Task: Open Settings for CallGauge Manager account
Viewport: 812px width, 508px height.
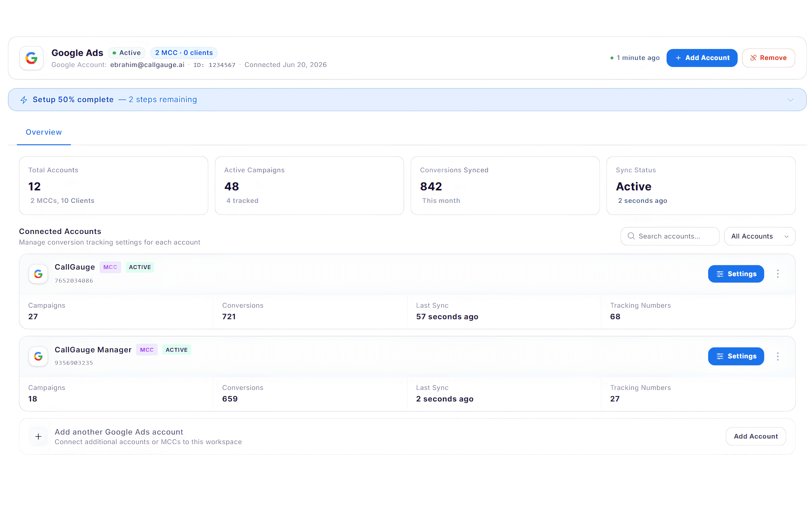Action: point(736,356)
